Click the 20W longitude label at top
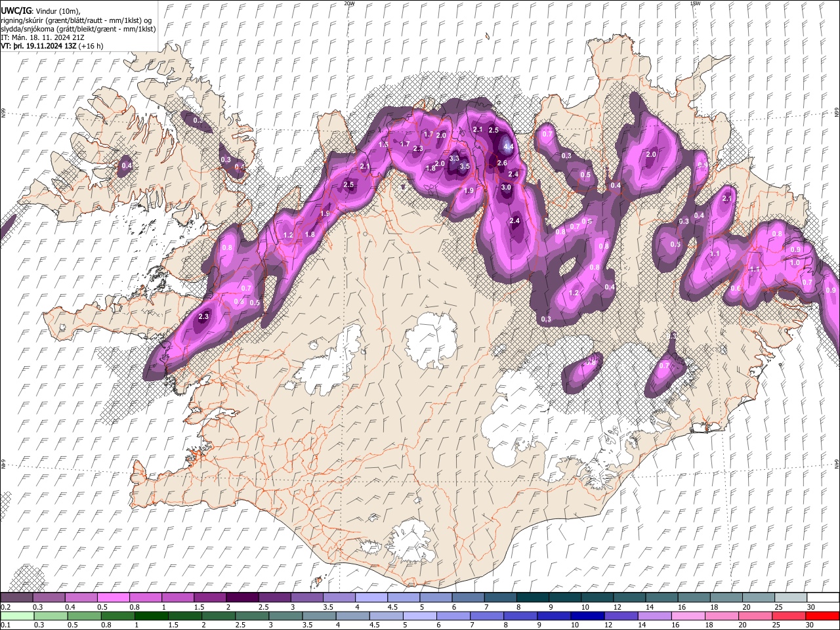The width and height of the screenshot is (840, 630). pos(348,3)
